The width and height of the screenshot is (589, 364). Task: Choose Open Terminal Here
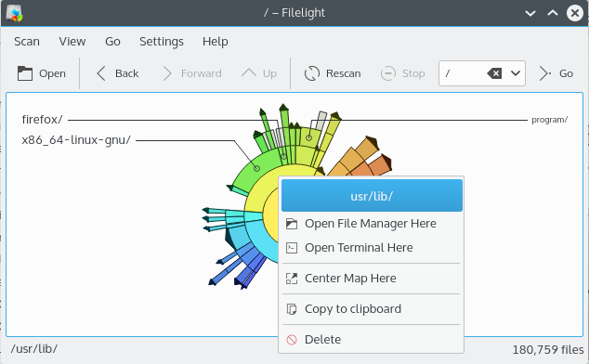coord(371,248)
